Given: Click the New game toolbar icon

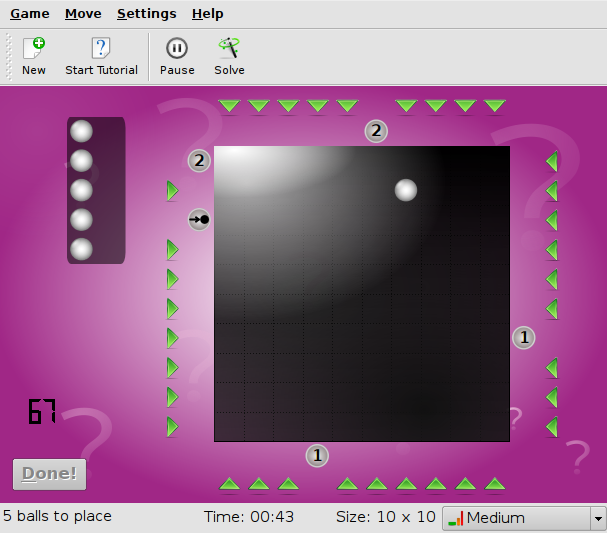Looking at the screenshot, I should point(33,56).
